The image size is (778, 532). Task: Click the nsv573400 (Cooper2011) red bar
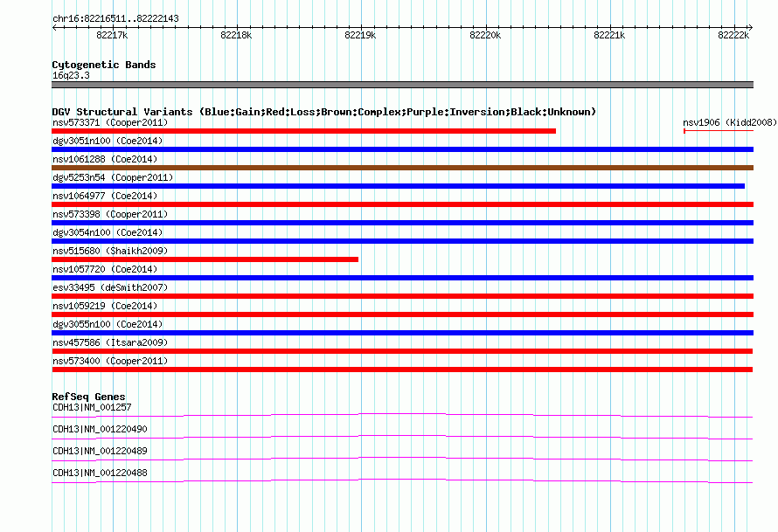[x=402, y=370]
